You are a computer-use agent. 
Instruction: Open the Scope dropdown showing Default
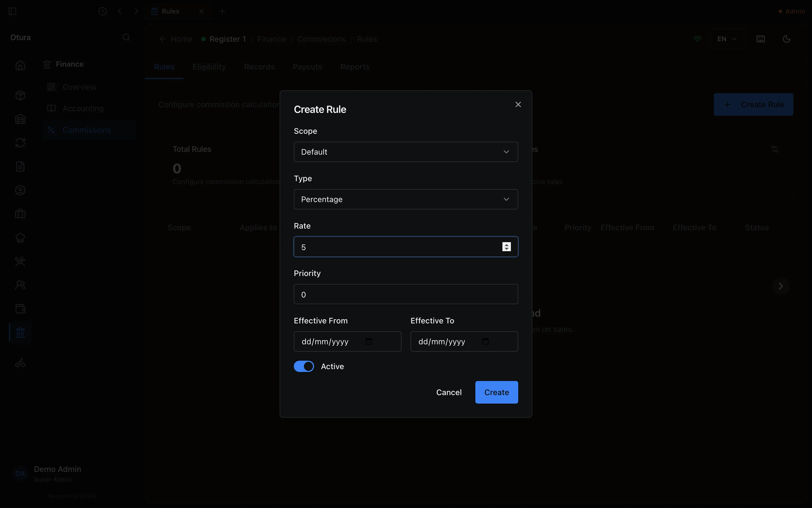[406, 152]
